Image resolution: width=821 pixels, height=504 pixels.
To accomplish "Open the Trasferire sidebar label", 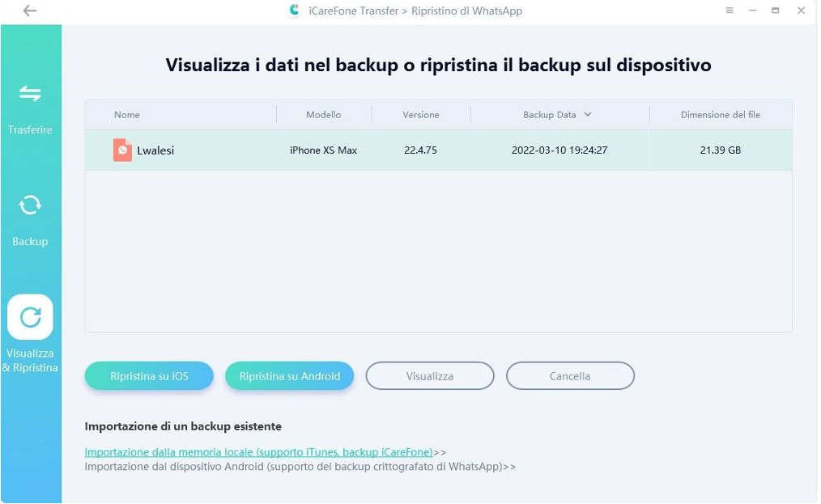I will point(30,129).
